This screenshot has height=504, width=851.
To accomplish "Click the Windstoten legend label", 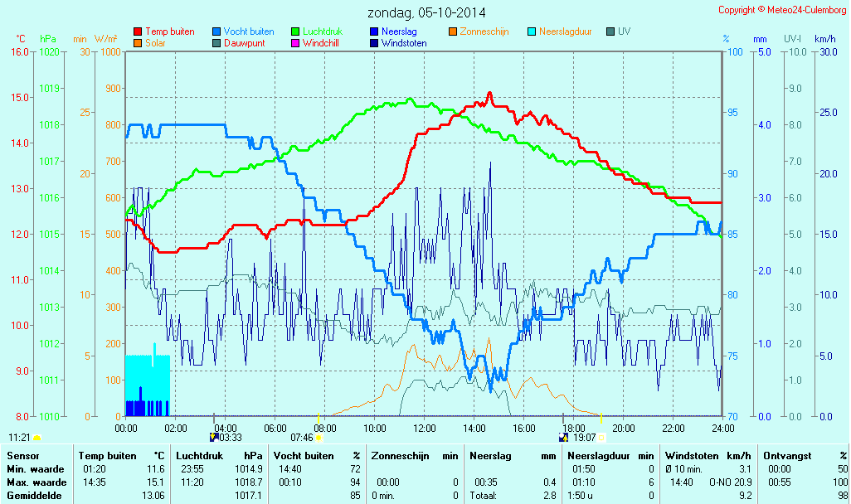I will coord(404,43).
